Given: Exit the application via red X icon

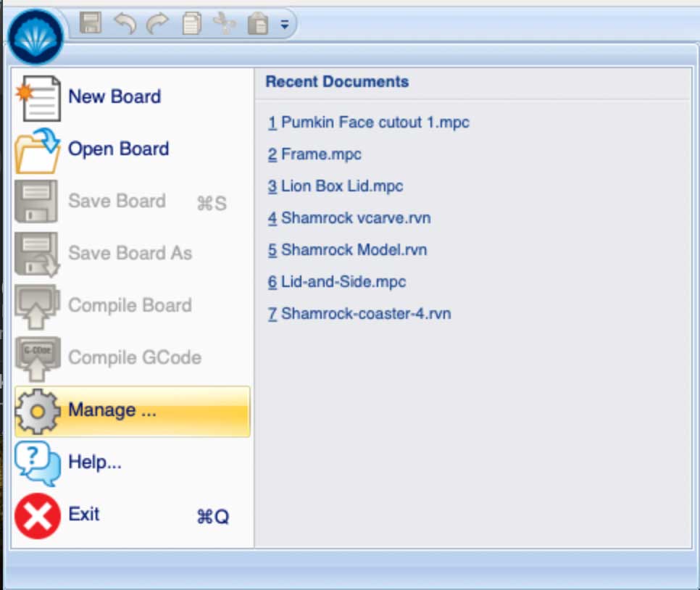Looking at the screenshot, I should point(38,515).
